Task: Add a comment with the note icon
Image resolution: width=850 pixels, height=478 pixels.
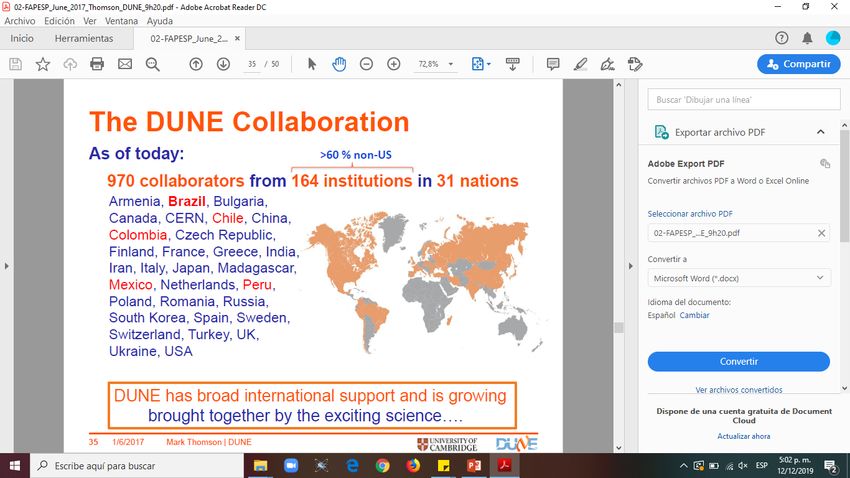Action: (553, 64)
